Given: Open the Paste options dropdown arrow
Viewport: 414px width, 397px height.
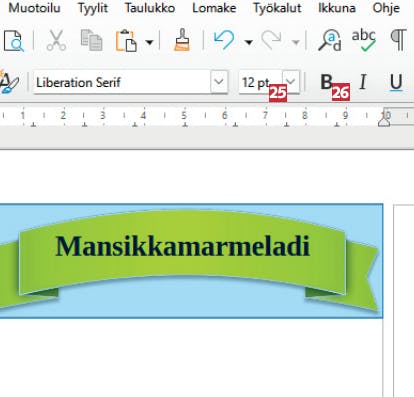Looking at the screenshot, I should click(149, 42).
